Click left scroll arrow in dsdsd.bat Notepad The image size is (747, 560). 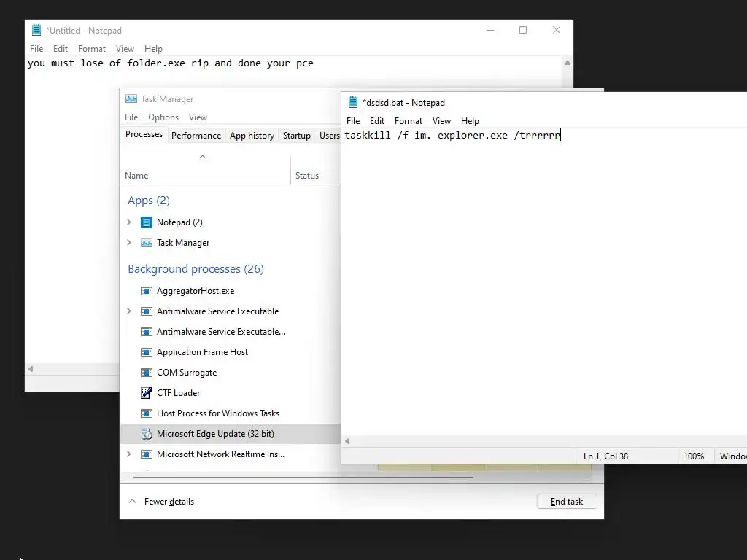347,441
